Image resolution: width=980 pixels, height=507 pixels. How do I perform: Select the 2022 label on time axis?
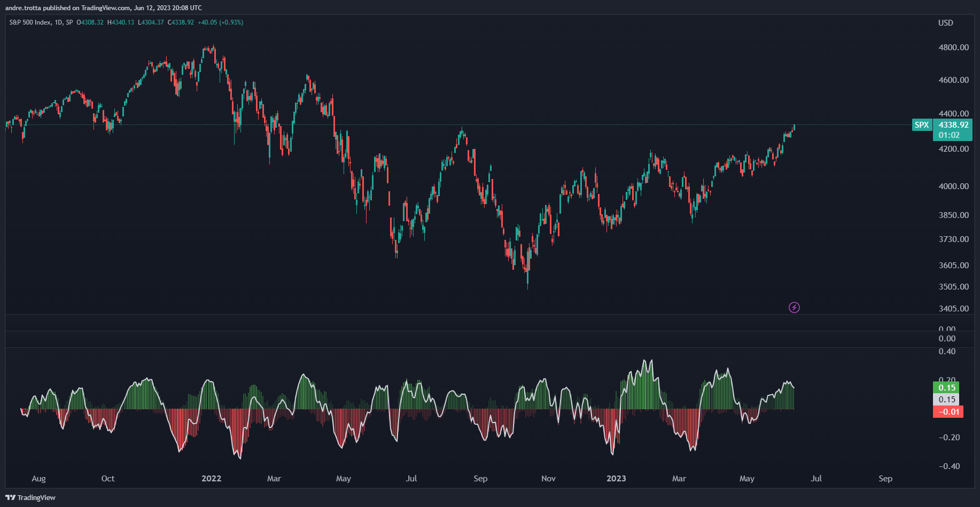[x=211, y=478]
